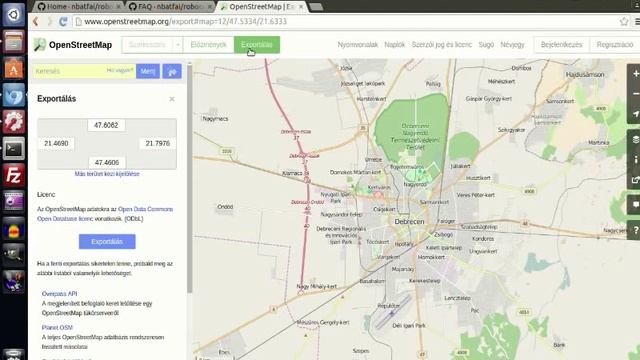Image resolution: width=640 pixels, height=360 pixels.
Task: Edit the north latitude field 47.6062
Action: [x=106, y=125]
